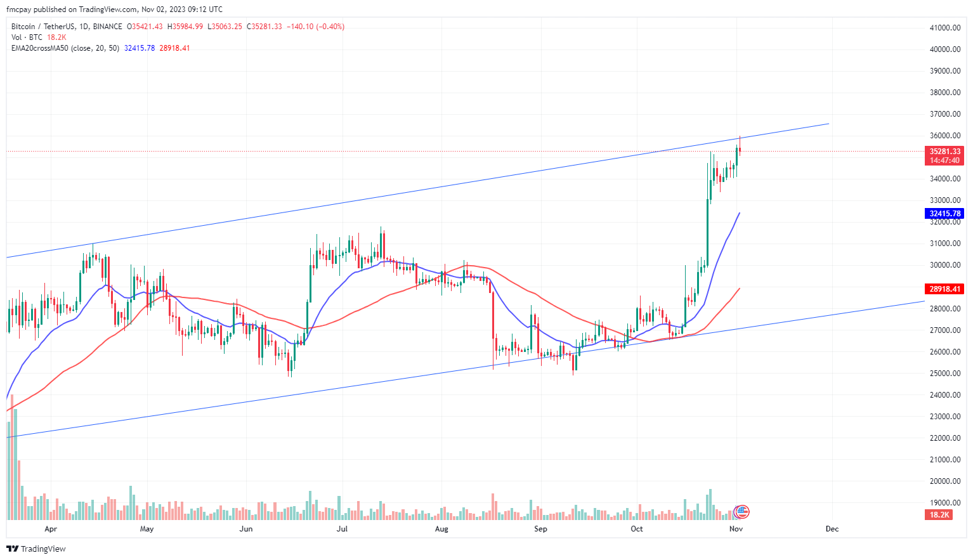The height and width of the screenshot is (560, 973).
Task: Click the Nov label on time axis
Action: click(736, 529)
